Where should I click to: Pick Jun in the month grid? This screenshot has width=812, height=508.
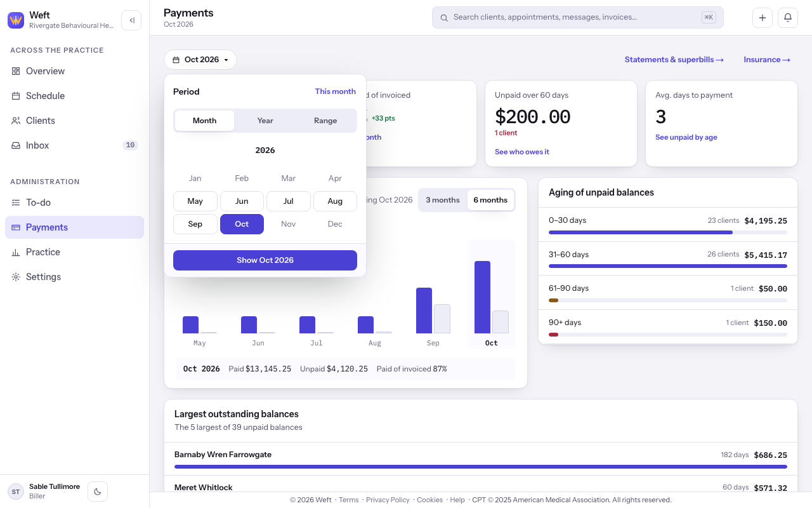click(x=242, y=201)
